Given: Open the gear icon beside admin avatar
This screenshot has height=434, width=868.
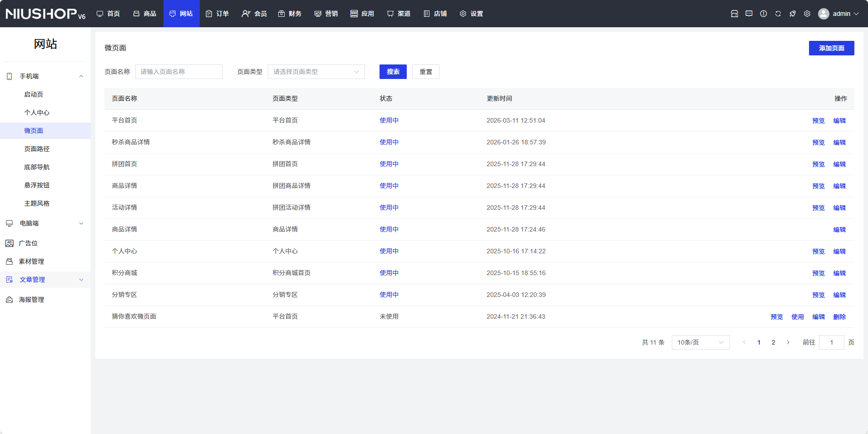Looking at the screenshot, I should click(807, 14).
